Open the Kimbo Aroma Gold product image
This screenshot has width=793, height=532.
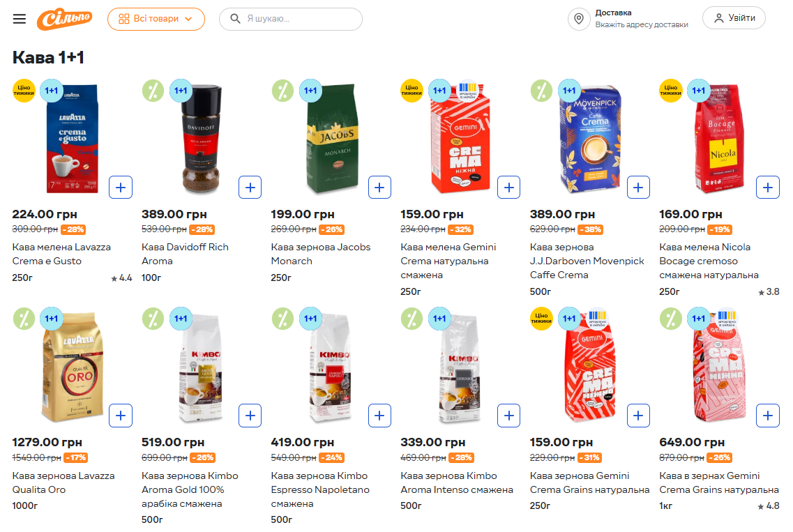200,370
